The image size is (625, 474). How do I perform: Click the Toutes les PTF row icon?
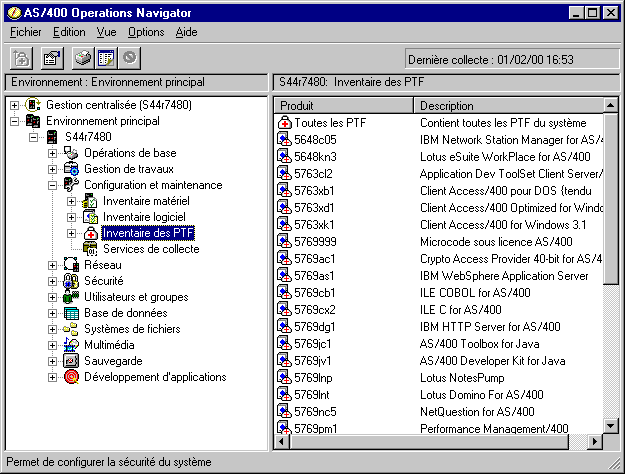click(284, 123)
